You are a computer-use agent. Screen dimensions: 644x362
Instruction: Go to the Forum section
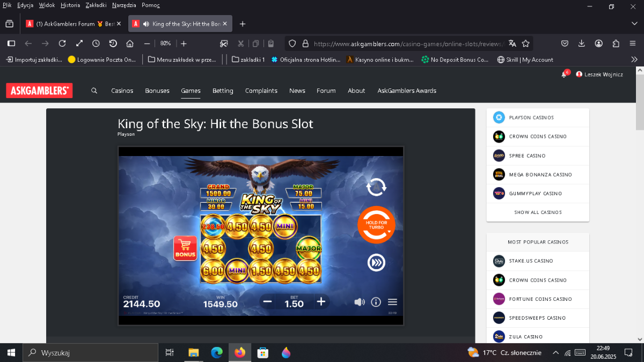point(326,91)
